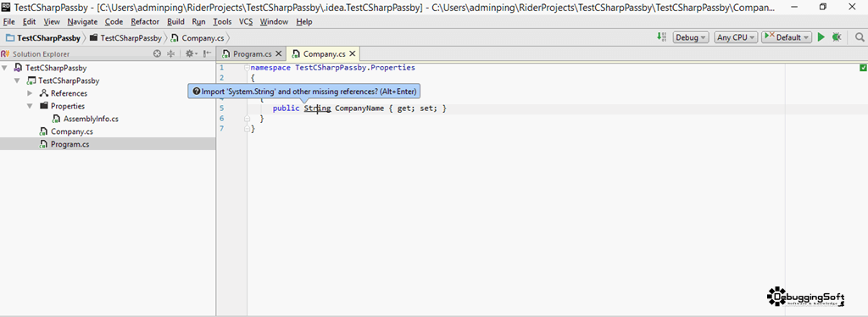Open the Default run configuration dropdown
Viewport: 868px width, 317px height.
coord(787,37)
